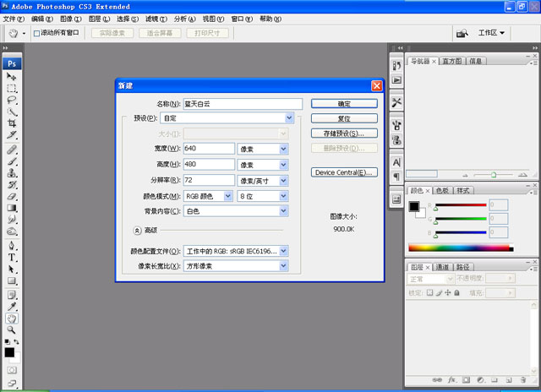Click the 名称 name input field
This screenshot has height=392, width=541.
coord(243,104)
